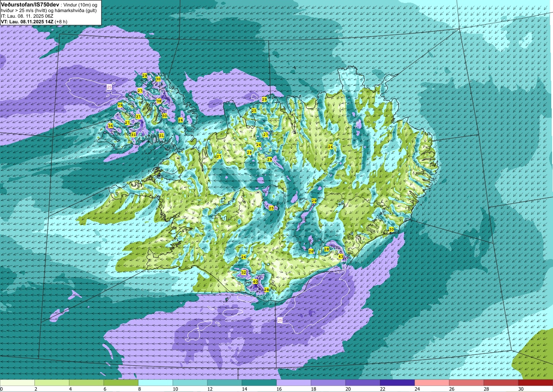
Task: Select the 'IT: Lau. 08. 11. 2025 06Z' line
Action: pyautogui.click(x=27, y=16)
